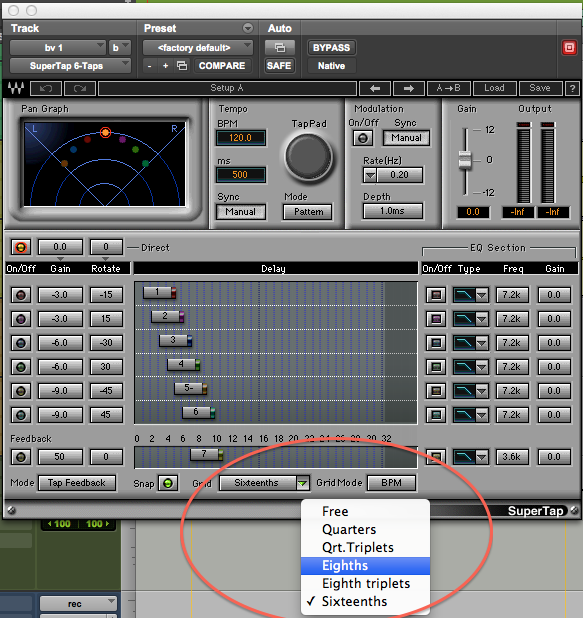The width and height of the screenshot is (583, 618).
Task: Click the Save button
Action: point(540,88)
